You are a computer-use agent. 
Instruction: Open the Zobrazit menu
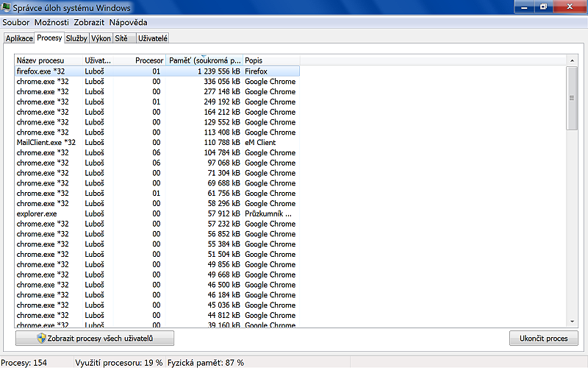[x=90, y=23]
